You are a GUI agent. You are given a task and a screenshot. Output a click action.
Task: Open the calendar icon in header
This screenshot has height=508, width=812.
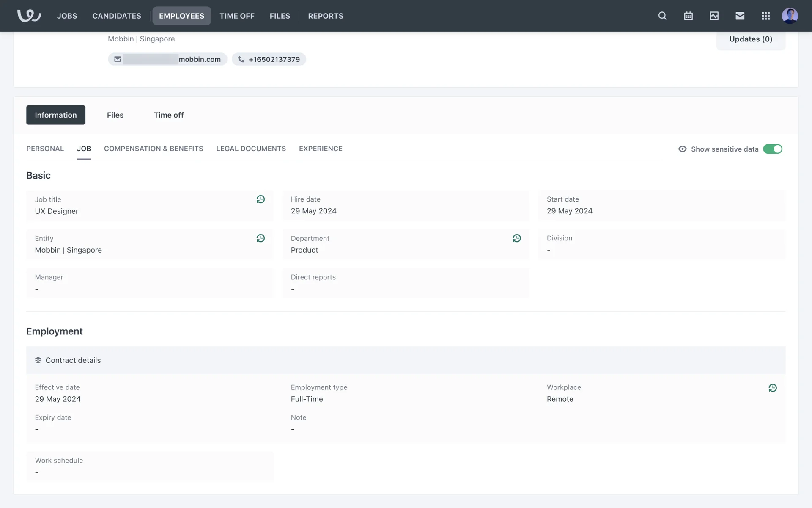click(x=688, y=16)
